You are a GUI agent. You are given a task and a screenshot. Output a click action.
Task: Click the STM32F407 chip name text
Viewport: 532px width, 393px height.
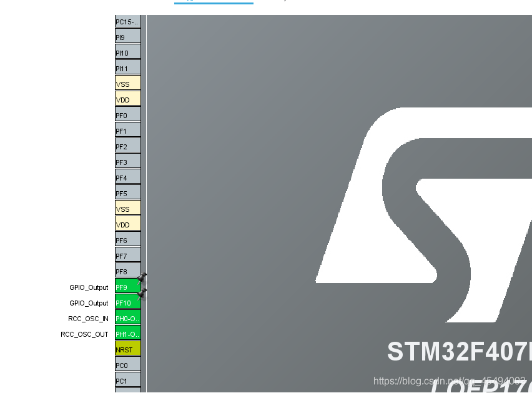pyautogui.click(x=460, y=352)
